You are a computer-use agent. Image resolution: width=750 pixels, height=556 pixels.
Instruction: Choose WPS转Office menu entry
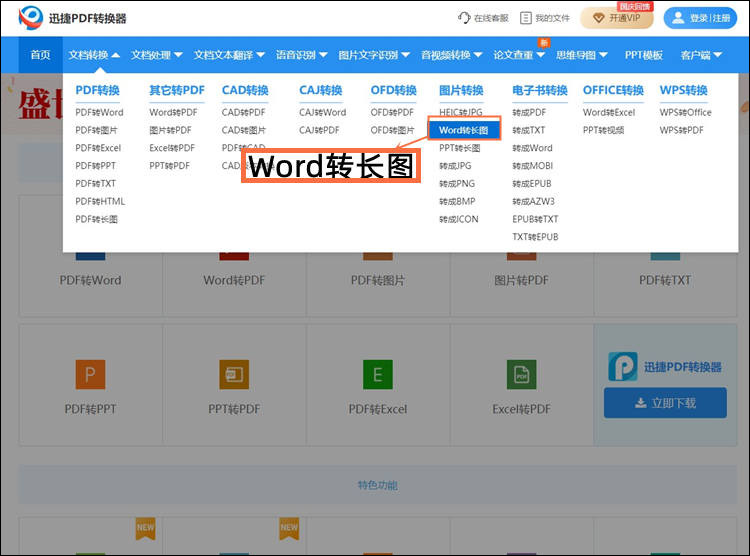(685, 112)
